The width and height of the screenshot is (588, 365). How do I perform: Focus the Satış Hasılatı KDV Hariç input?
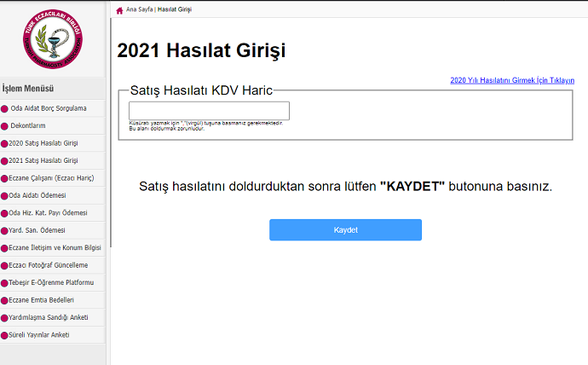(209, 111)
